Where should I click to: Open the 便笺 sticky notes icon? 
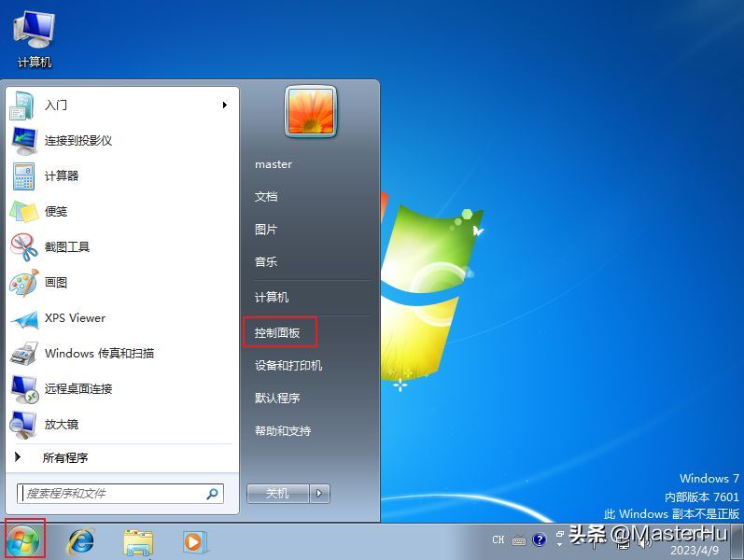pyautogui.click(x=23, y=212)
